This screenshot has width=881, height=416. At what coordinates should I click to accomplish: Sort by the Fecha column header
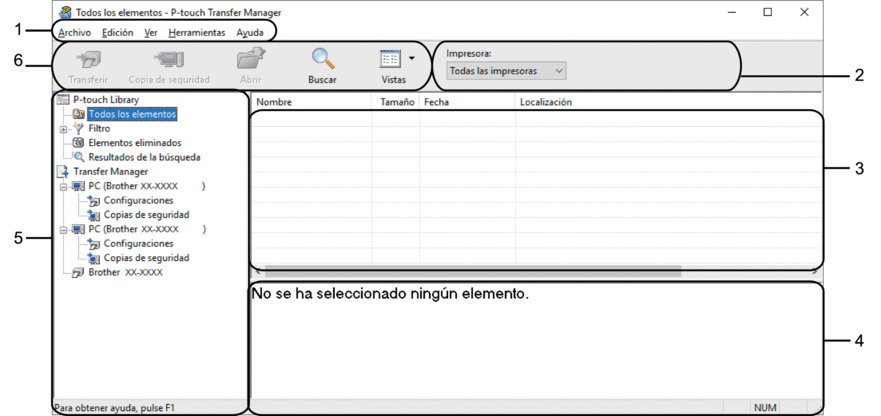click(467, 102)
